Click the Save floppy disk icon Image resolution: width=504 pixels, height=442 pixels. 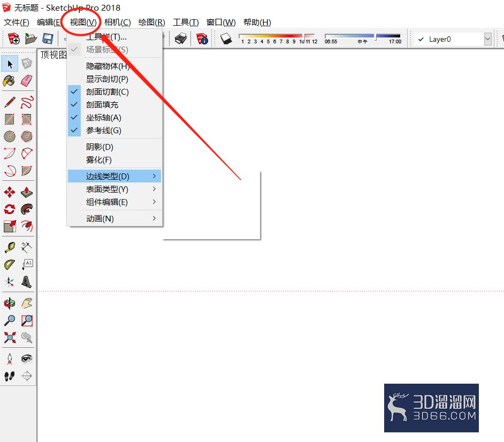coord(48,39)
